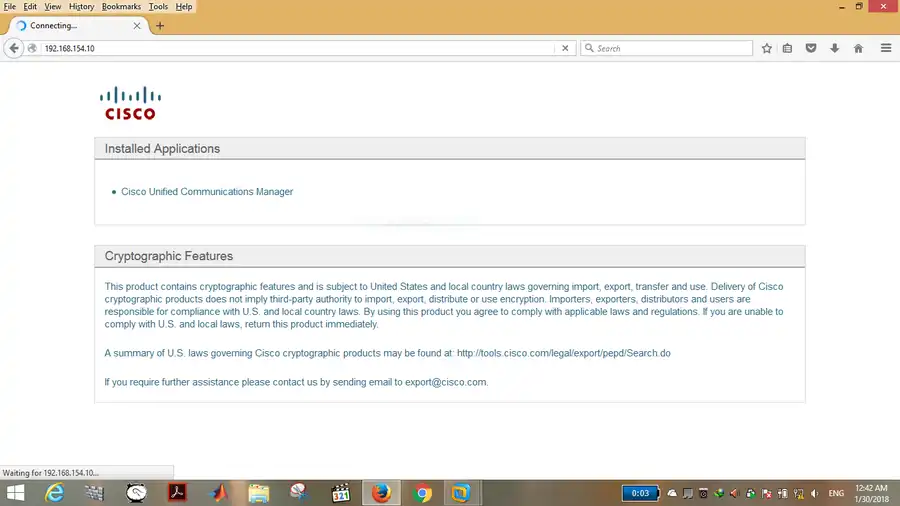Viewport: 900px width, 506px height.
Task: Open Cisco Unified Communications Manager link
Action: (x=207, y=192)
